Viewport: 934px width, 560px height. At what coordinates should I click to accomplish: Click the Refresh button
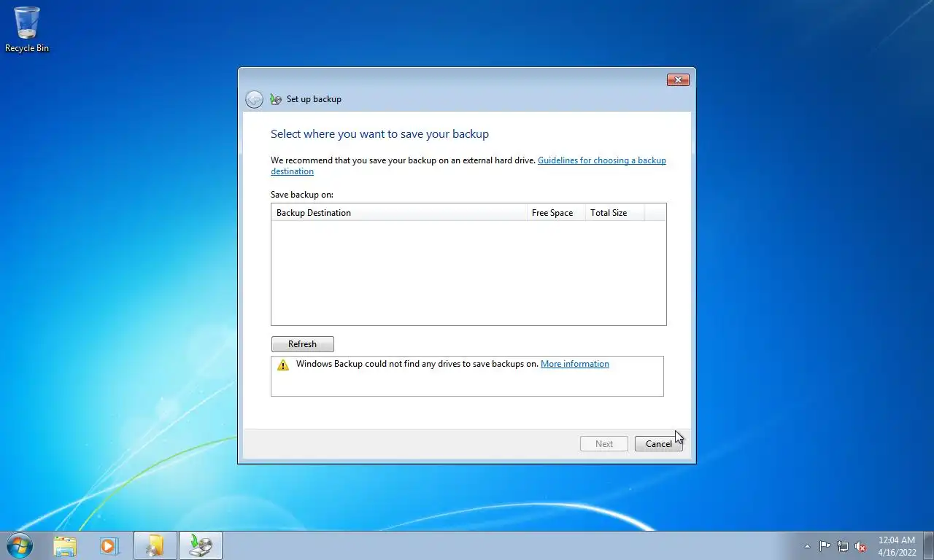click(x=303, y=344)
